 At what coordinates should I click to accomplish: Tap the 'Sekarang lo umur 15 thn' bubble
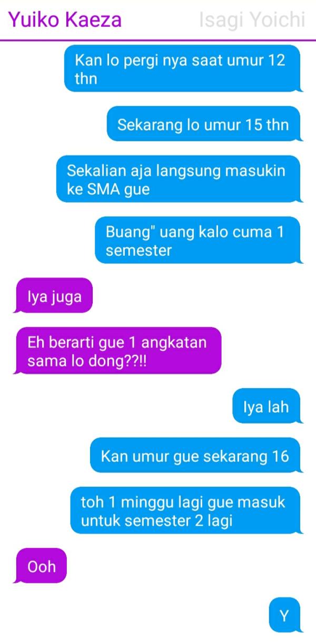203,124
